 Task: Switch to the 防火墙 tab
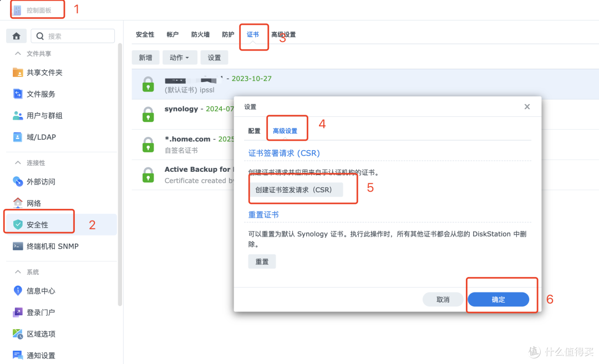[x=200, y=35]
